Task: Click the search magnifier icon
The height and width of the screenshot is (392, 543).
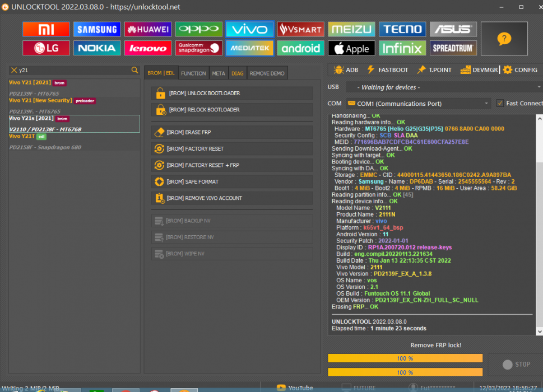Action: [x=134, y=70]
